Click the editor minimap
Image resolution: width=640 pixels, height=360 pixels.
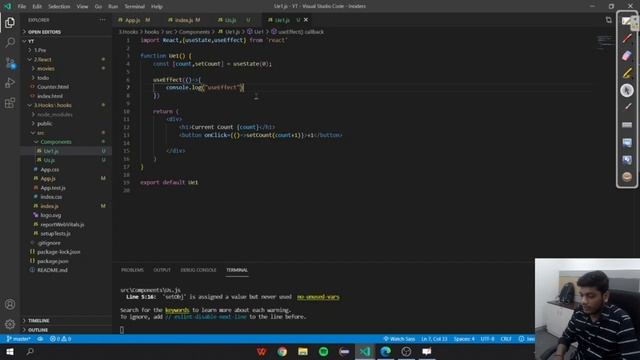pos(604,42)
